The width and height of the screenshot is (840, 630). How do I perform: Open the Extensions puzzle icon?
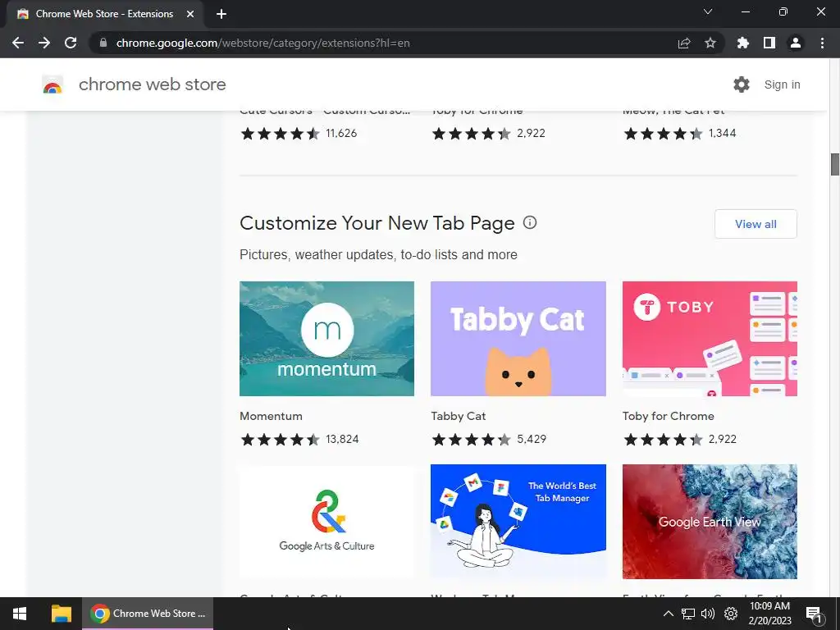(x=743, y=43)
